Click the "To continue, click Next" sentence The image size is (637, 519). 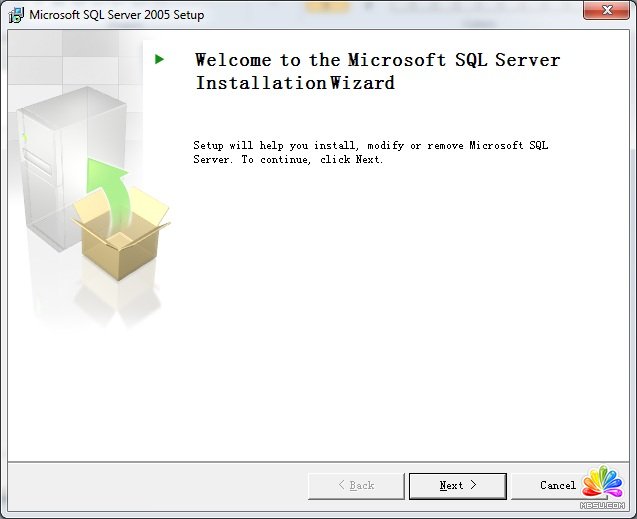(312, 160)
